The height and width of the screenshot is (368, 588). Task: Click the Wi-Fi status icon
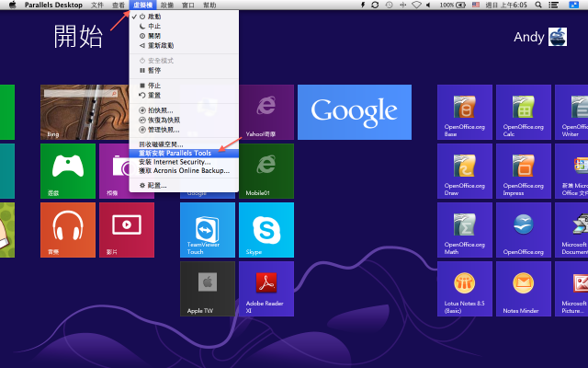coord(416,5)
